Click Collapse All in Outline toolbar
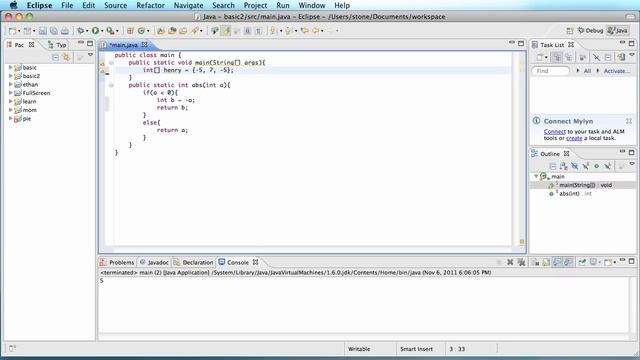 [553, 166]
